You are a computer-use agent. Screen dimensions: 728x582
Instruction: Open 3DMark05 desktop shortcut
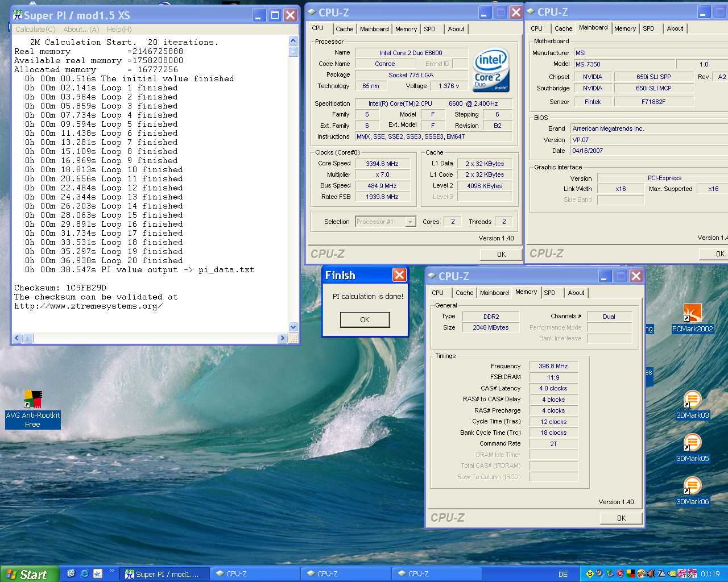692,448
